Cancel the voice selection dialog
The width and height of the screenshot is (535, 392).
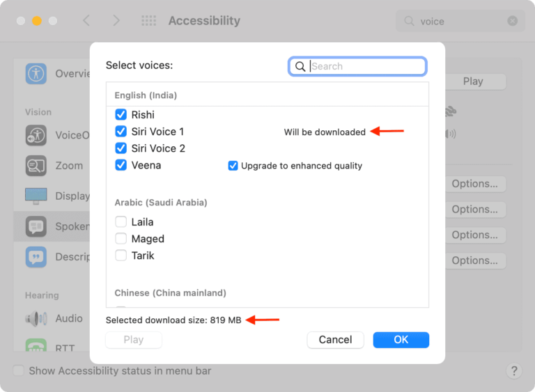(335, 340)
